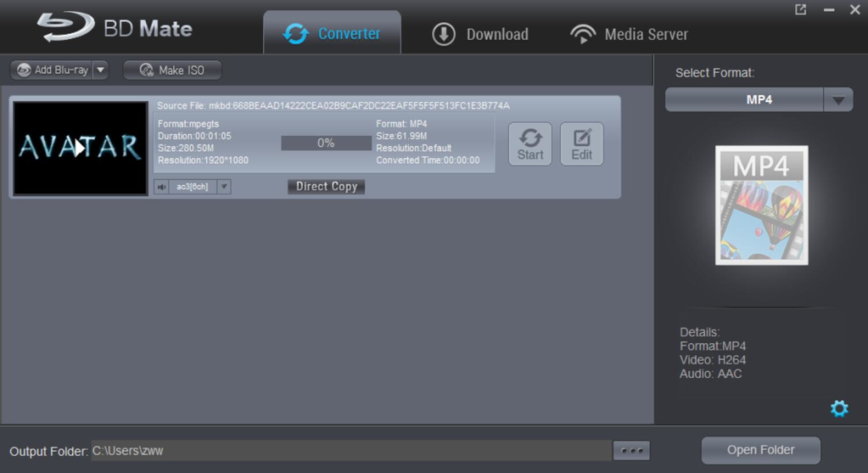This screenshot has height=473, width=868.
Task: Browse for output folder with the dots button
Action: [631, 451]
